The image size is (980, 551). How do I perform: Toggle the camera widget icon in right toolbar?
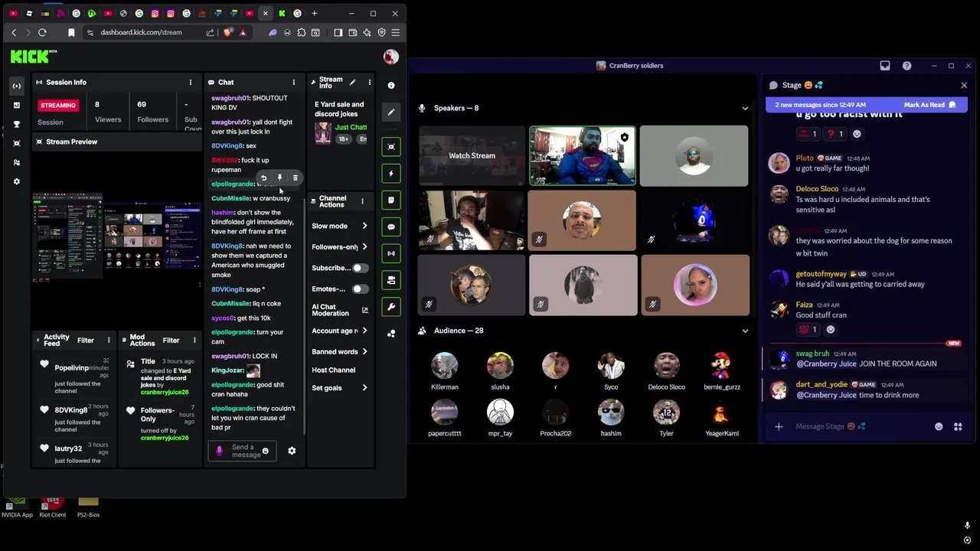pyautogui.click(x=391, y=280)
